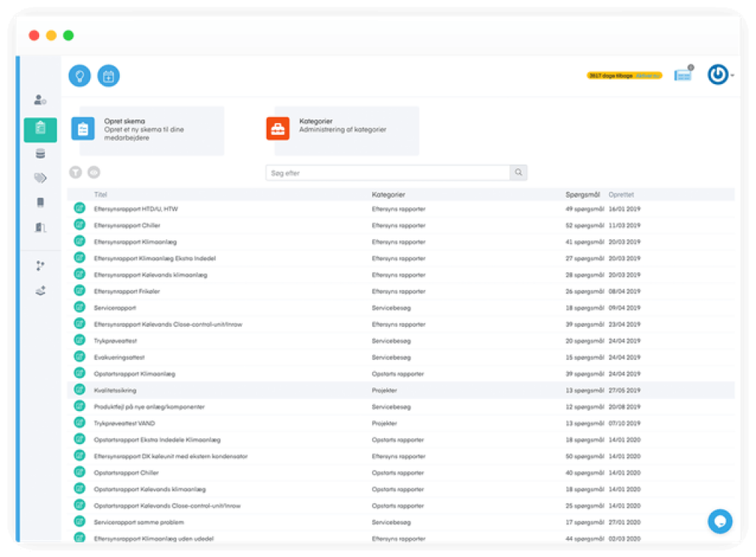Click the Aktiver nu link in yellow badge
The height and width of the screenshot is (557, 756).
point(648,75)
